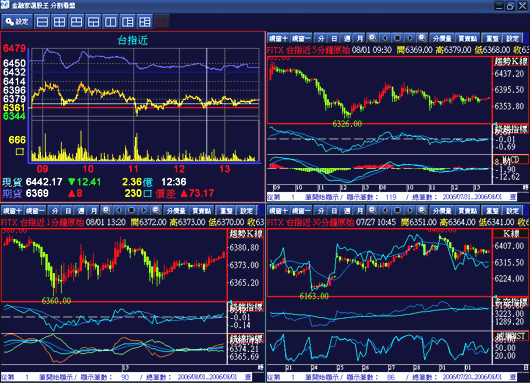Step the 5-minute chart left with the arrow

coord(385,38)
